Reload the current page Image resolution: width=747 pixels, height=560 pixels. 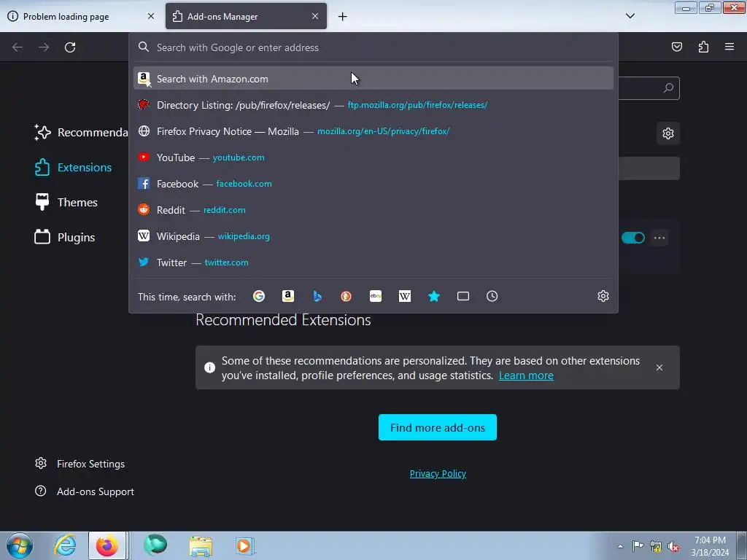[70, 47]
